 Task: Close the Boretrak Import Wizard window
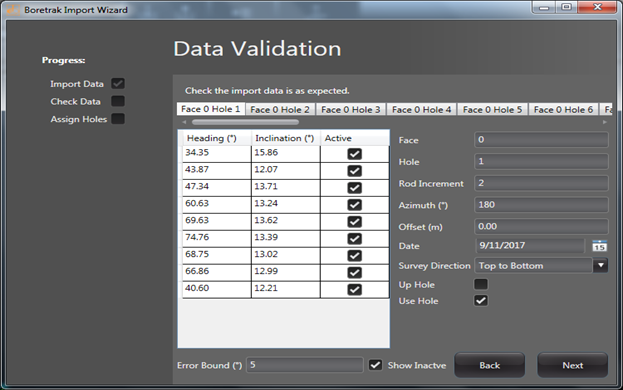(x=597, y=7)
